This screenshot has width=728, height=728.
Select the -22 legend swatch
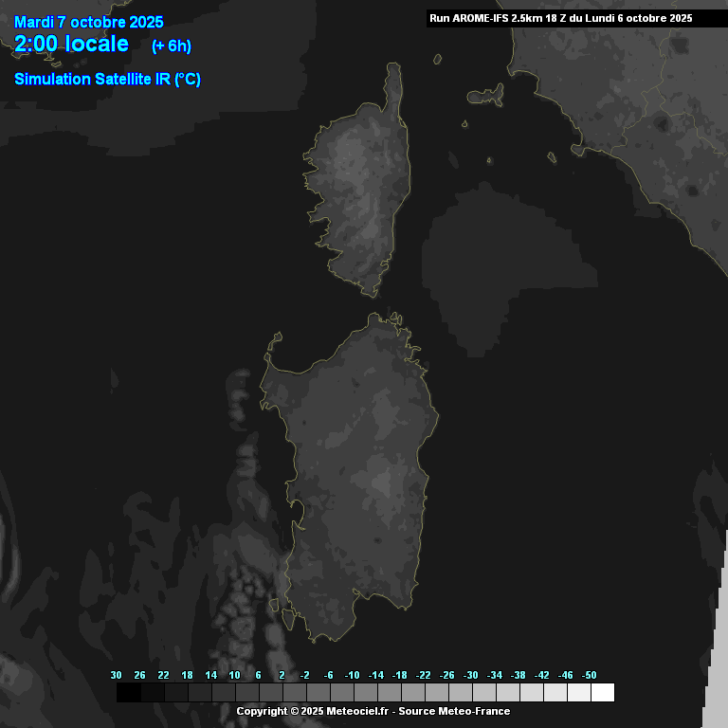coord(436,693)
